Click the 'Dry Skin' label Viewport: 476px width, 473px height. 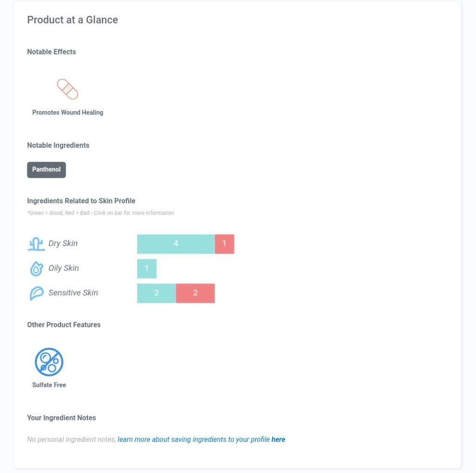[x=63, y=243]
